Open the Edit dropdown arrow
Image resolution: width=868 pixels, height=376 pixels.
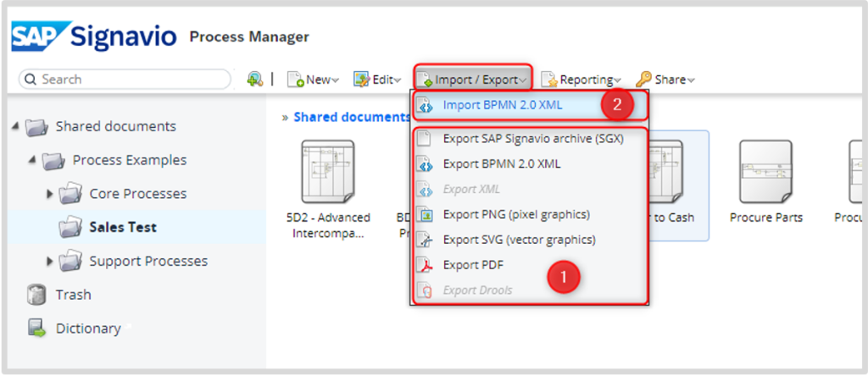(x=398, y=80)
